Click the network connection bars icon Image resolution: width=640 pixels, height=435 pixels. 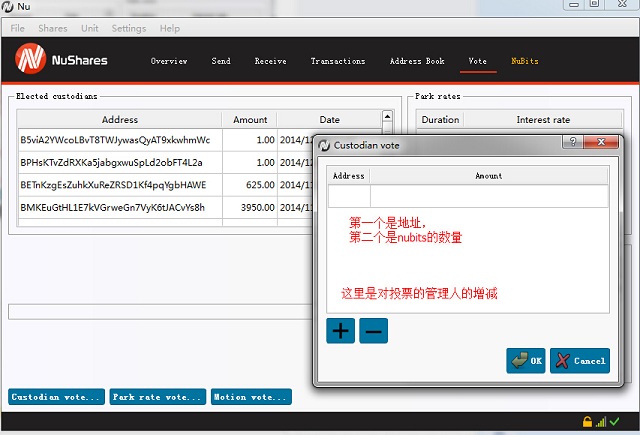pyautogui.click(x=601, y=422)
